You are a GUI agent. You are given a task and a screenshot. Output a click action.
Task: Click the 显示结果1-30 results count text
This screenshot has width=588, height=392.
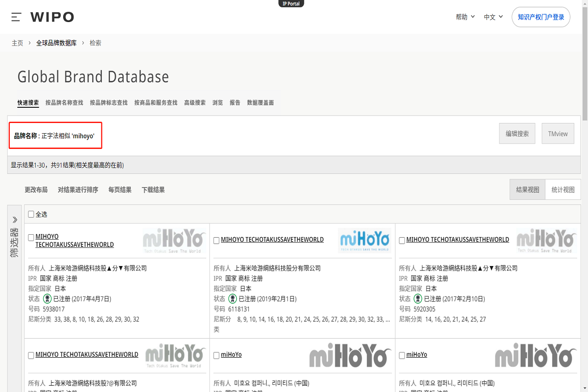pyautogui.click(x=67, y=165)
